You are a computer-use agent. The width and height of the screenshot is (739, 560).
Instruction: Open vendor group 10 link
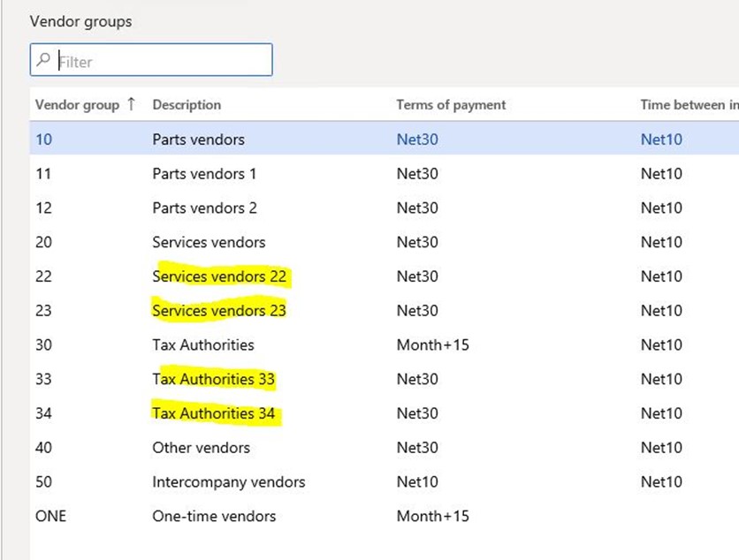point(43,139)
